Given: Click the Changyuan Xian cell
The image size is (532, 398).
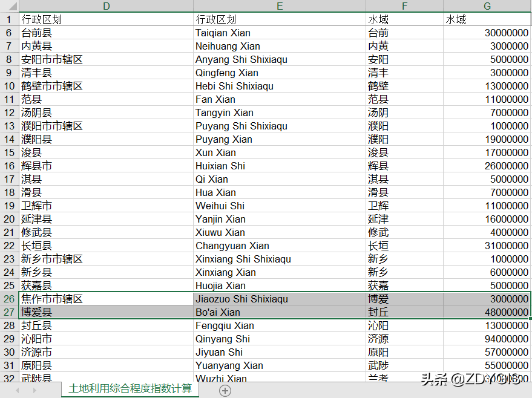Looking at the screenshot, I should coord(280,246).
